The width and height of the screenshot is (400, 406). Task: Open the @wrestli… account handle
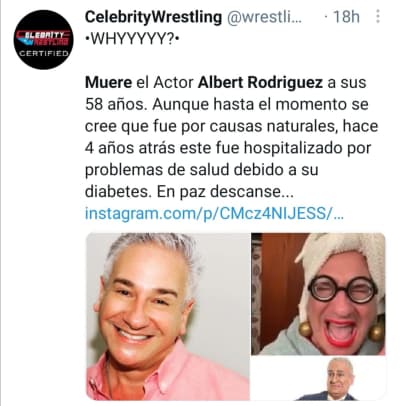point(264,17)
